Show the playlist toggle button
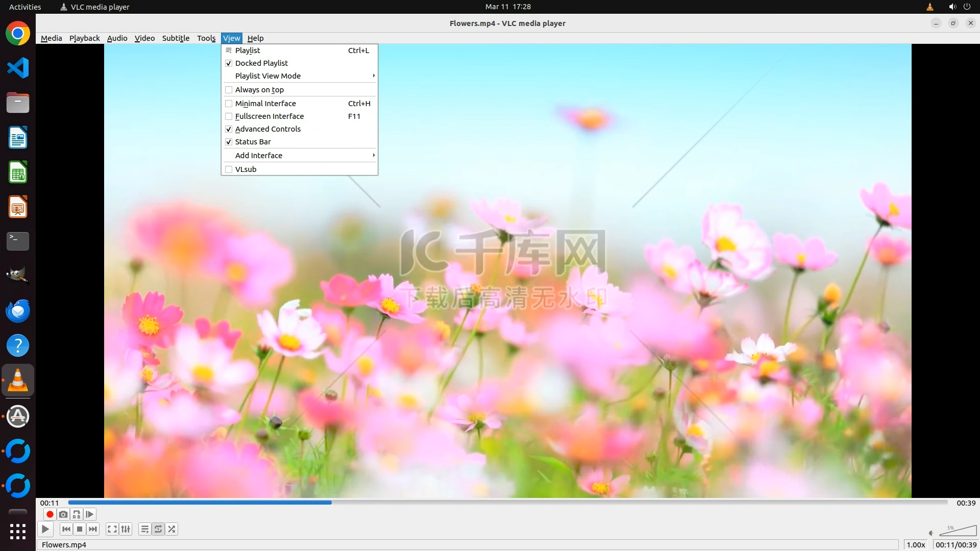The width and height of the screenshot is (980, 551). [145, 529]
